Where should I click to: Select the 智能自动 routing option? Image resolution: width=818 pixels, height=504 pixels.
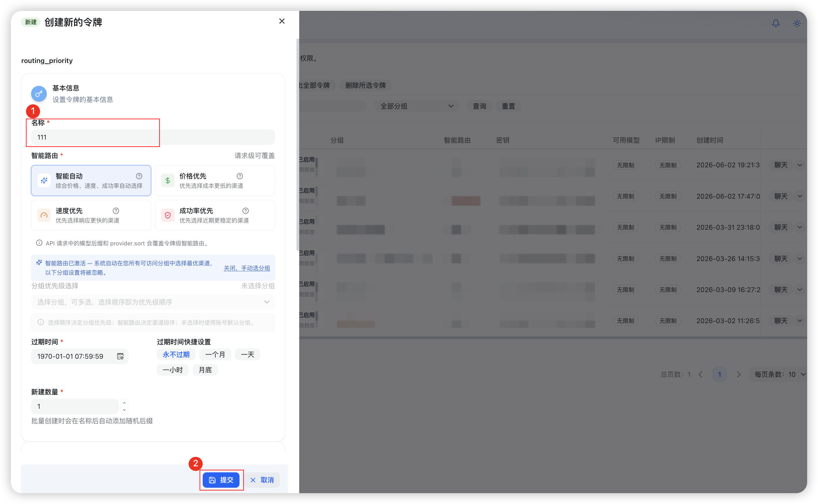pos(91,180)
